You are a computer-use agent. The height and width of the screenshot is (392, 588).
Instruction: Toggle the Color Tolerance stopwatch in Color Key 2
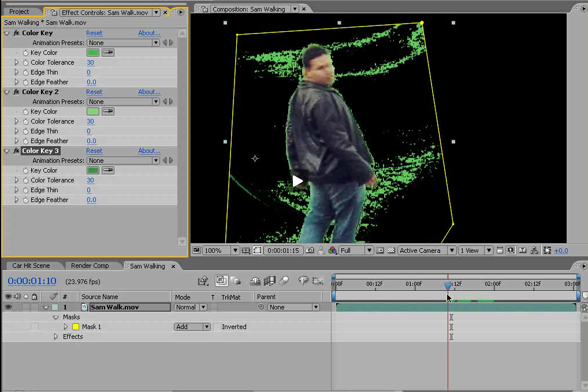(25, 122)
